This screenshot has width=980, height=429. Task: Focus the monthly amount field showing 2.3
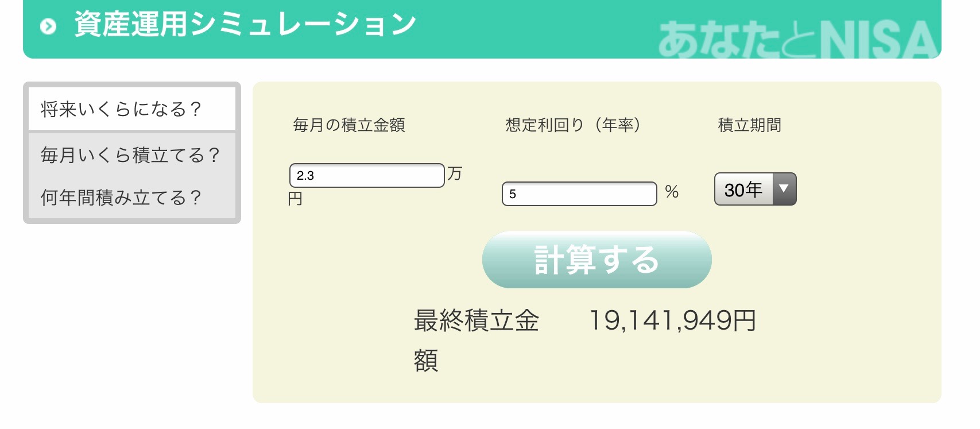tap(367, 176)
